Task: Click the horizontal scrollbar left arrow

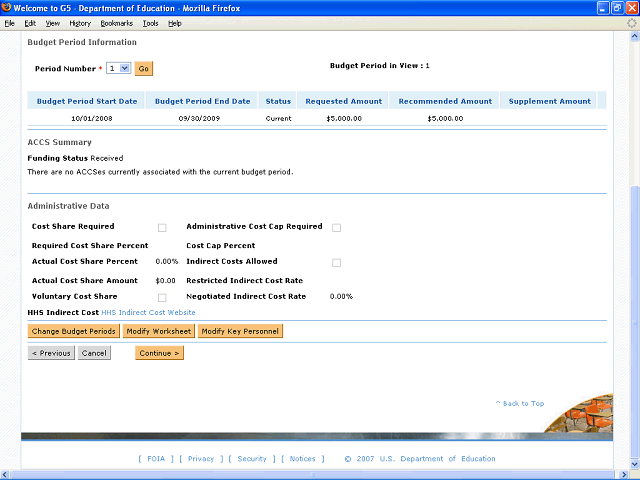Action: point(5,475)
